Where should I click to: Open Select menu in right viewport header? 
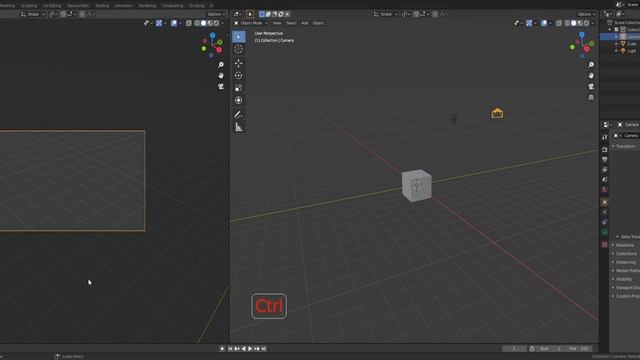291,23
